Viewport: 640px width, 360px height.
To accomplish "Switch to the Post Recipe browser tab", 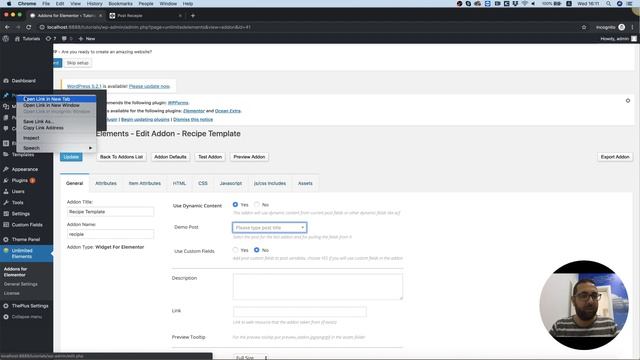I will tap(145, 16).
